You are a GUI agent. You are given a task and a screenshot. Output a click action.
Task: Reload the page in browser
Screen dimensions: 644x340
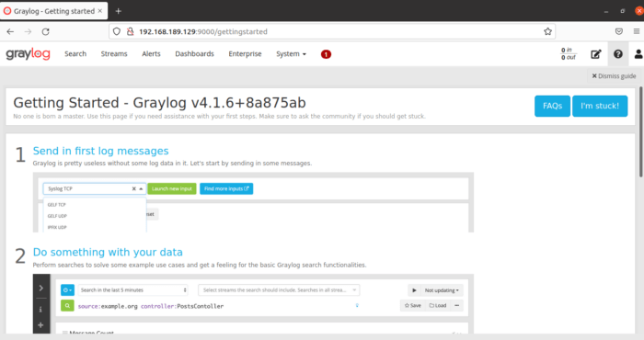(46, 31)
